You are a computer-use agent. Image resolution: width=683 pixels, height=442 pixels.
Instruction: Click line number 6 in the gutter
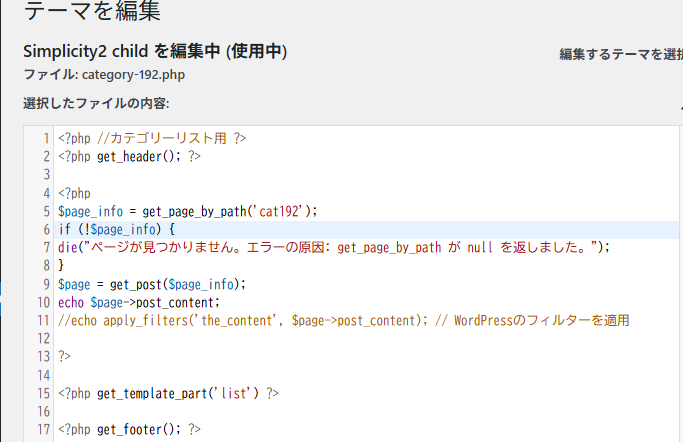[47, 229]
